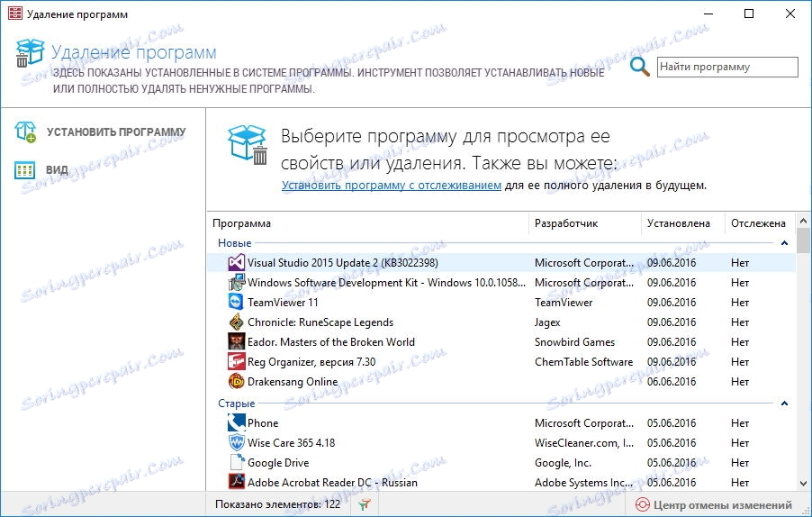Collapse the Старые group
812x517 pixels.
coord(785,403)
